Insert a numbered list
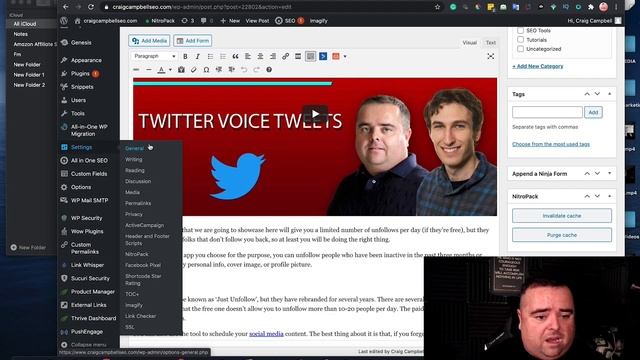This screenshot has height=360, width=640. pos(223,56)
